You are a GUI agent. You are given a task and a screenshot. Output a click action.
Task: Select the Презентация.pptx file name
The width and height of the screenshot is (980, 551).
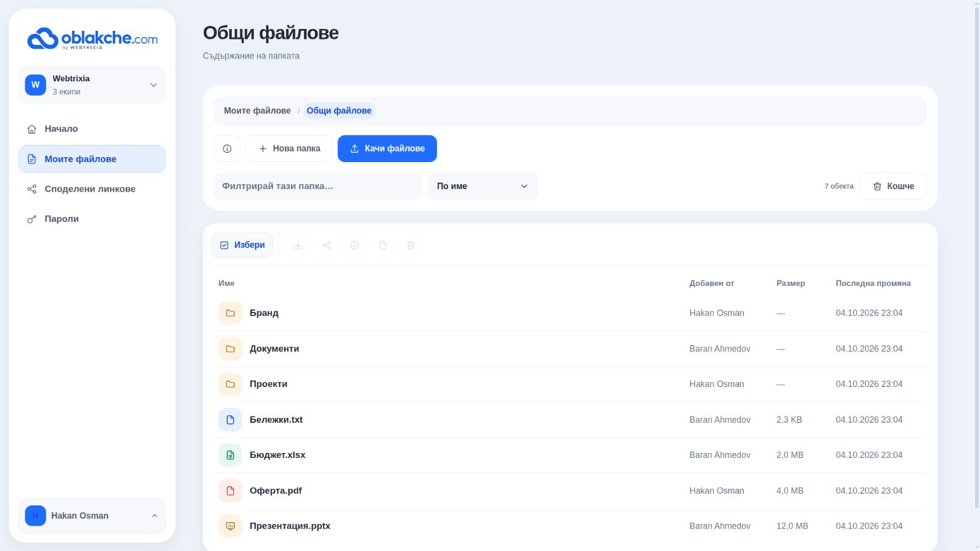pyautogui.click(x=290, y=526)
